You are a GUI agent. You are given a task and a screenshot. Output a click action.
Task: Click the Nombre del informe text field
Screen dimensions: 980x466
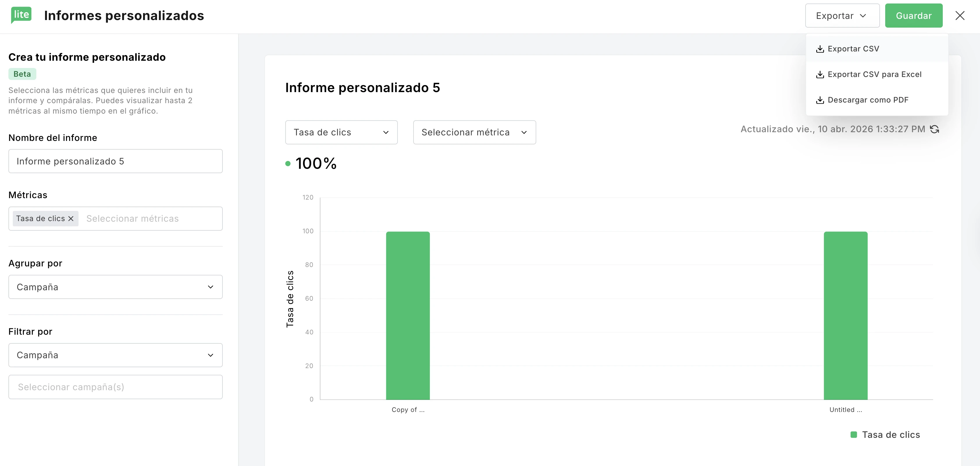click(x=115, y=161)
